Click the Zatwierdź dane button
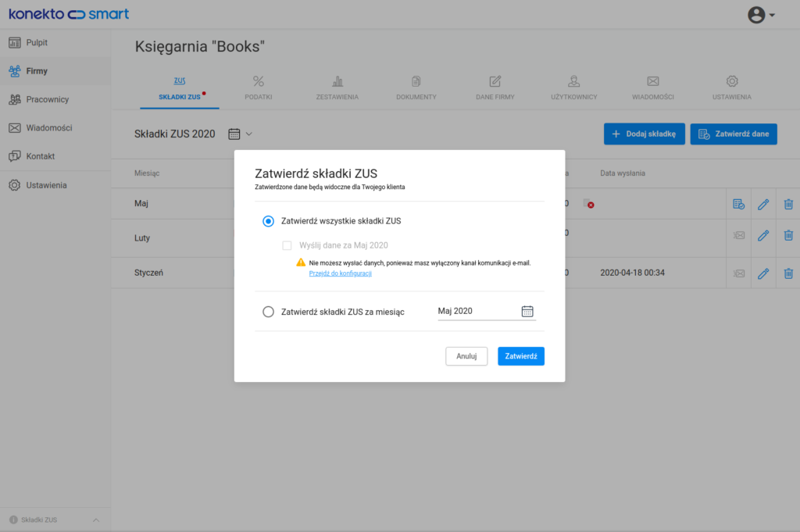 [734, 134]
